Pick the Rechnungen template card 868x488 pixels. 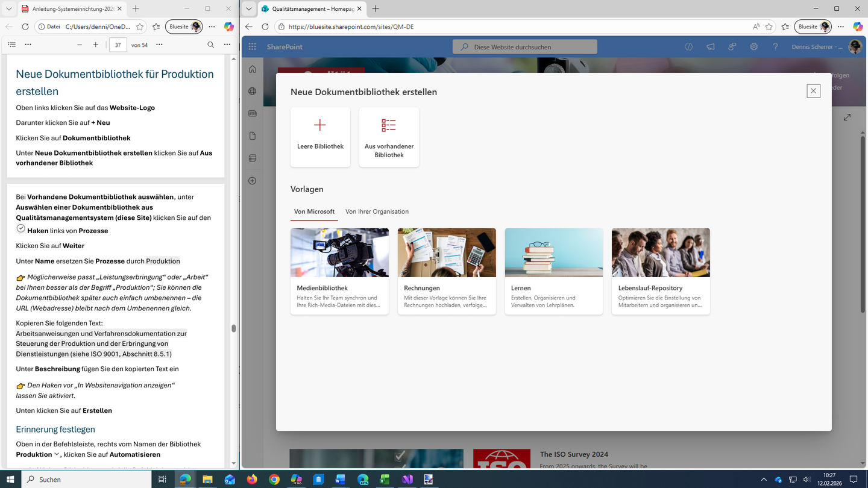coord(447,271)
